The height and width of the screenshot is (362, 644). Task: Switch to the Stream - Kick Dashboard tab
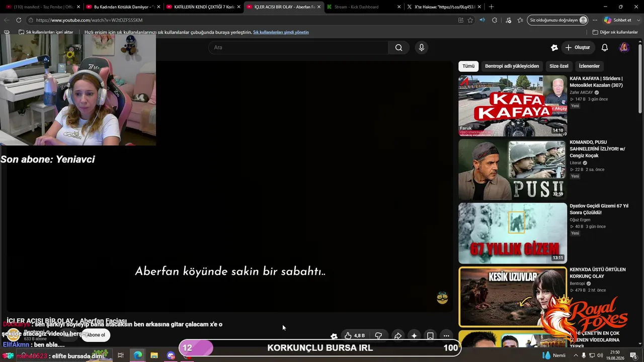363,7
